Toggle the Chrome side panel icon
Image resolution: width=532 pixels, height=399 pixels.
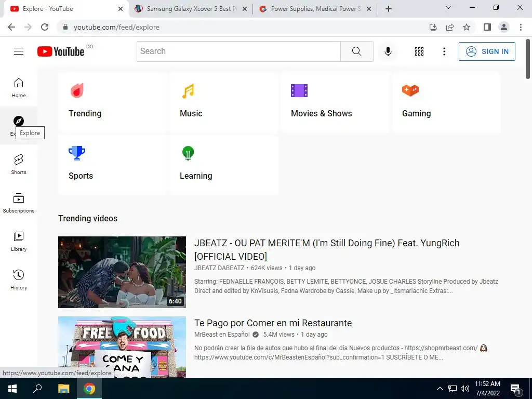click(x=487, y=27)
